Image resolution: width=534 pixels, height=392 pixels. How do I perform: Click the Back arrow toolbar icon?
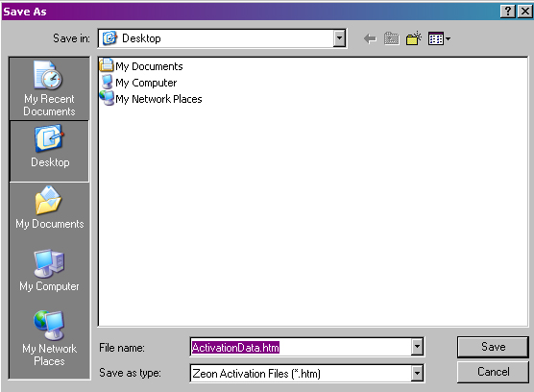[370, 38]
